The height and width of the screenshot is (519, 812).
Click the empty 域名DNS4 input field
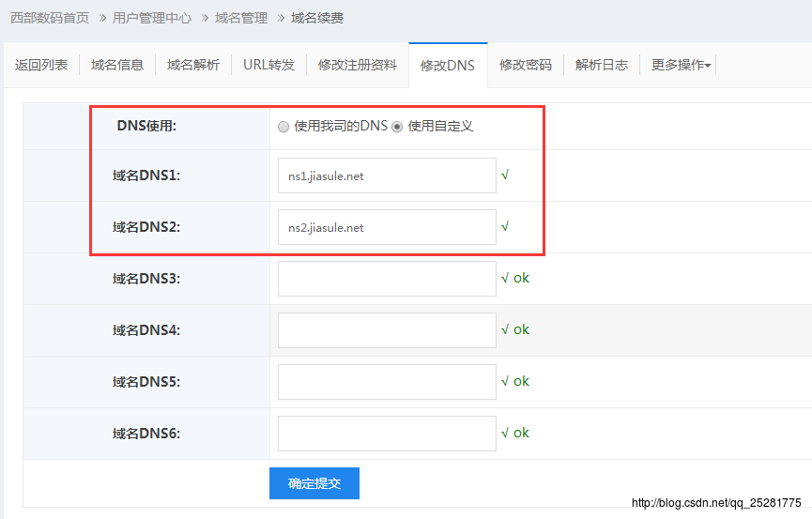(x=387, y=330)
